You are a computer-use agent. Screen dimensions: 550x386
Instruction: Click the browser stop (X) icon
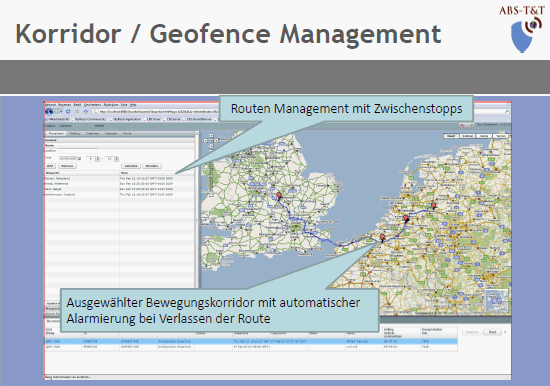click(x=77, y=112)
